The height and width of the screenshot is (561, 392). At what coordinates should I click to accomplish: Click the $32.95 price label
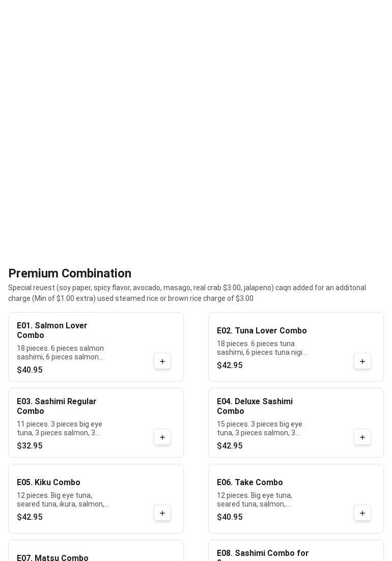pos(30,446)
